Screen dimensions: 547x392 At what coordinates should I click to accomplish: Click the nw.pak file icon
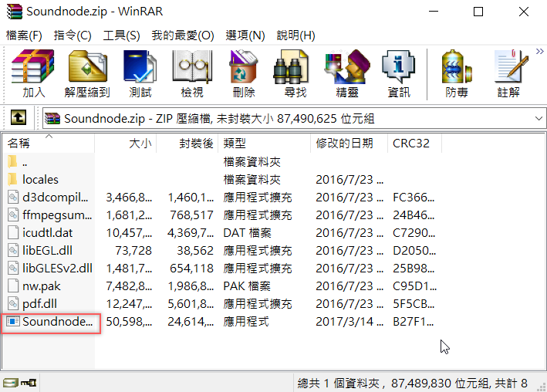[x=13, y=286]
